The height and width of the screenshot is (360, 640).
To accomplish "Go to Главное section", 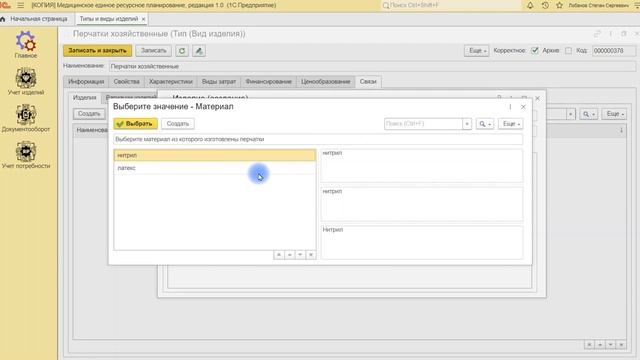I will point(26,44).
